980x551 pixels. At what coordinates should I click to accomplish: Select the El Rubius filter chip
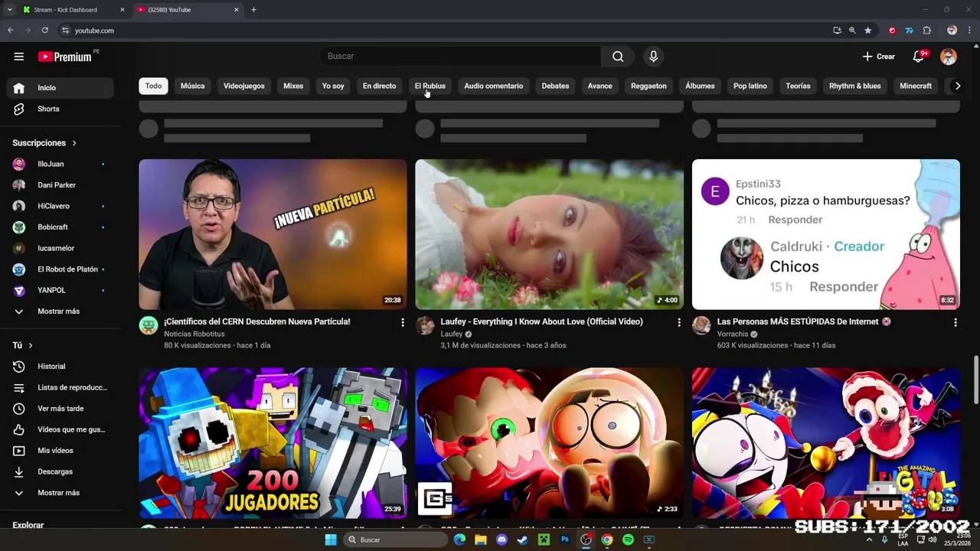[x=430, y=86]
